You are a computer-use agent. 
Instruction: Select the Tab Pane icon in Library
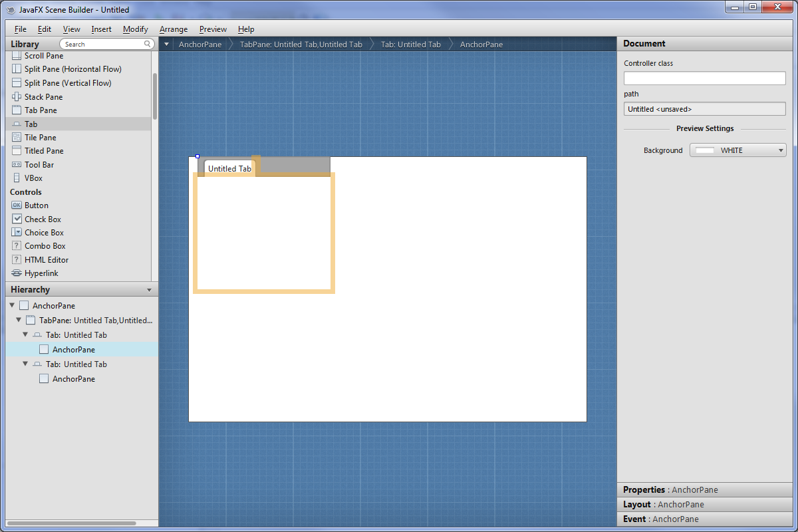pyautogui.click(x=17, y=110)
